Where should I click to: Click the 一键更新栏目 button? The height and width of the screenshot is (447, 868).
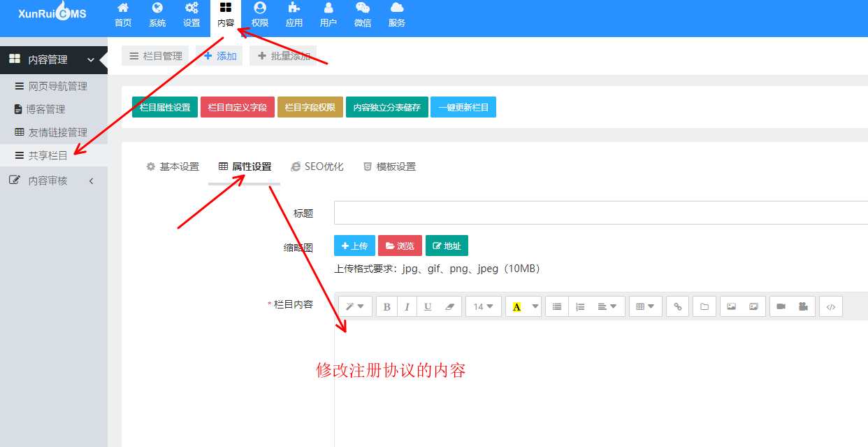click(463, 107)
